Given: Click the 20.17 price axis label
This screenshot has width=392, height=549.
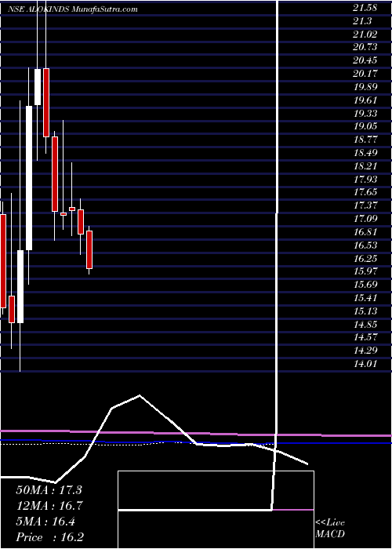Looking at the screenshot, I should [365, 74].
